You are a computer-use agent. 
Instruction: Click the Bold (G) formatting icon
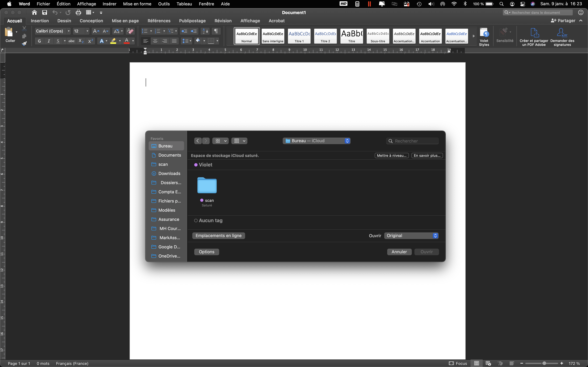click(x=39, y=41)
